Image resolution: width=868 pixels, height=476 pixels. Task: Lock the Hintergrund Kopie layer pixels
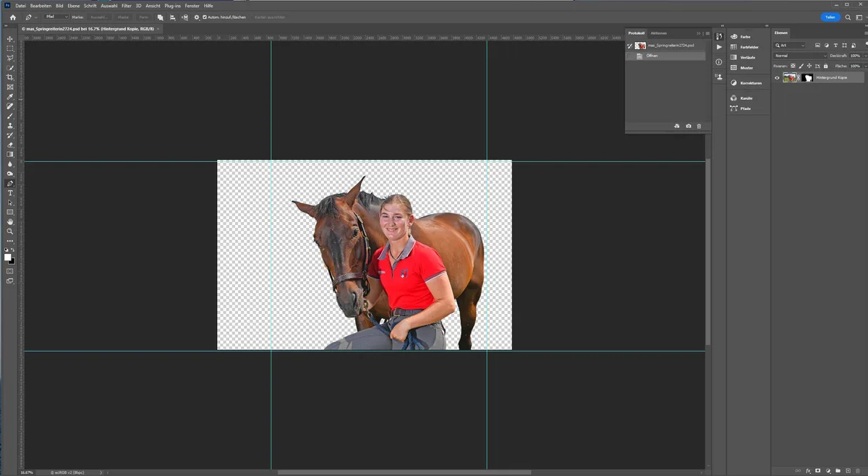tap(800, 66)
